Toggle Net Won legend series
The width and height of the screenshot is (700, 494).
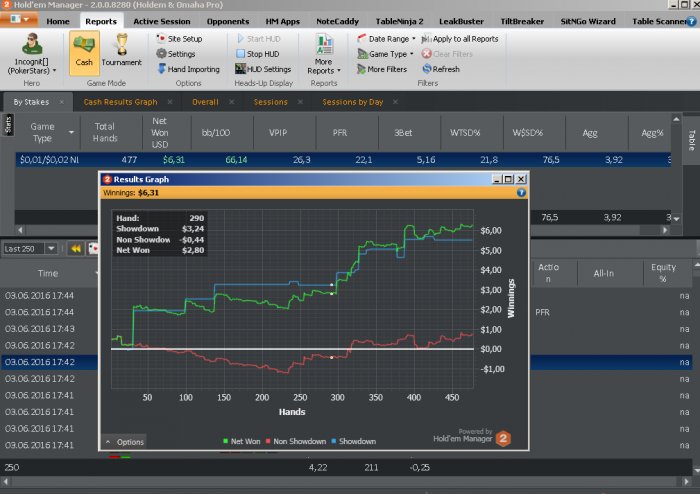pyautogui.click(x=242, y=441)
